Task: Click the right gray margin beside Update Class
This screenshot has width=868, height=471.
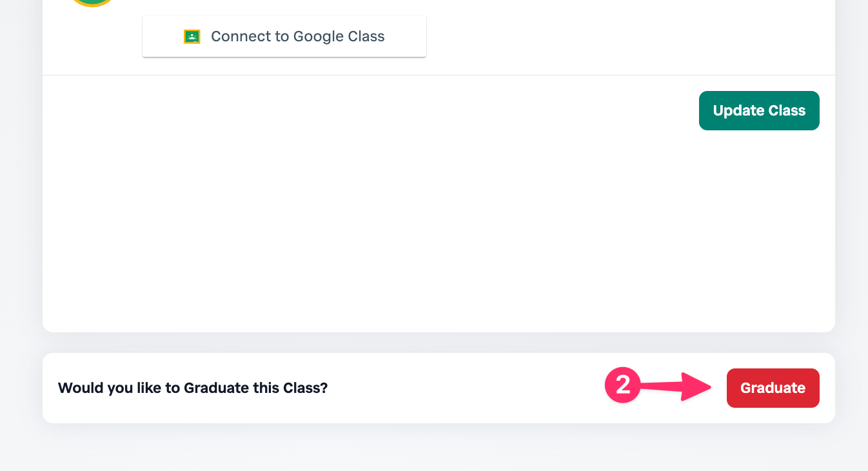Action: [x=851, y=111]
